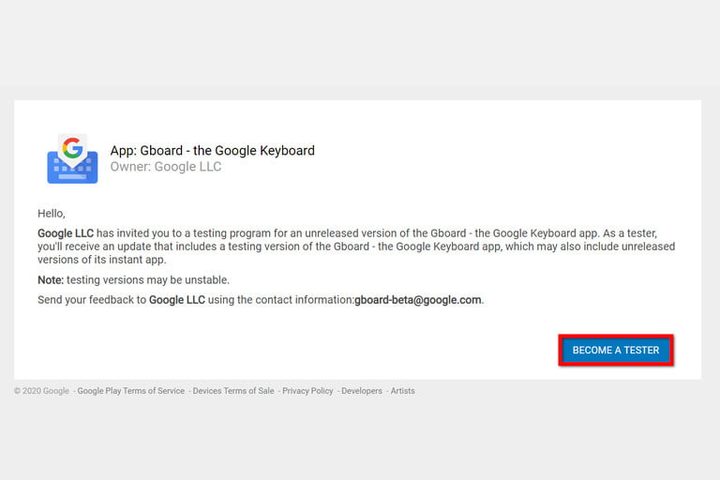Open the Artists footer link
The height and width of the screenshot is (480, 720).
tap(402, 391)
